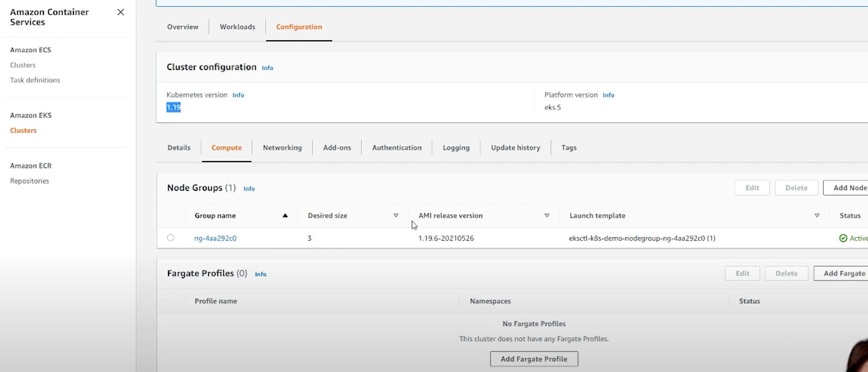Click the No Fargate Profiles message
The height and width of the screenshot is (372, 868).
534,324
